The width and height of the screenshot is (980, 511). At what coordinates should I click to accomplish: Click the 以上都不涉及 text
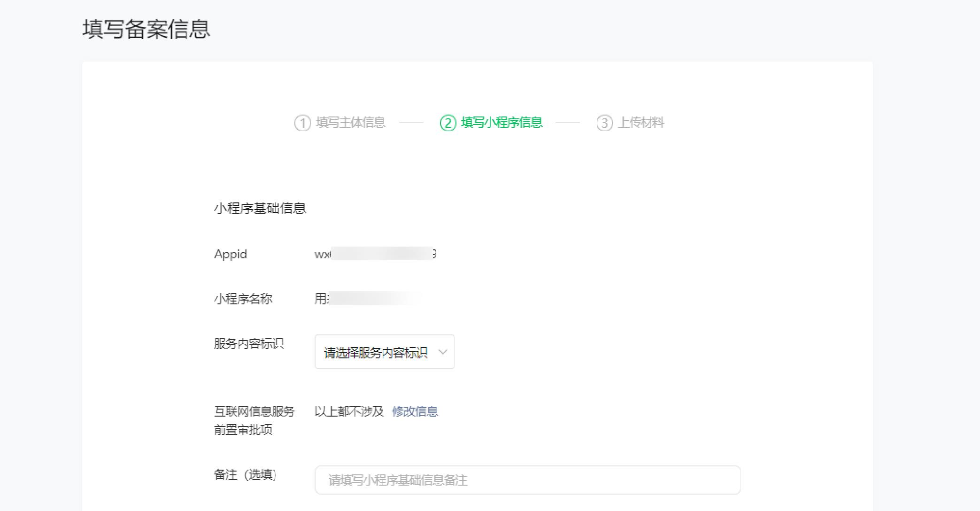click(x=349, y=411)
